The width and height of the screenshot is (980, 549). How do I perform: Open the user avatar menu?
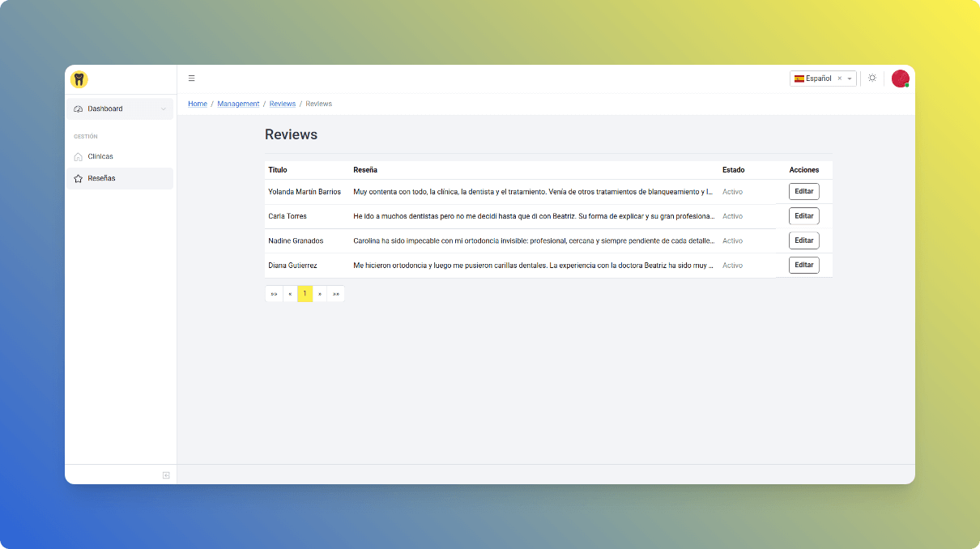click(x=900, y=79)
